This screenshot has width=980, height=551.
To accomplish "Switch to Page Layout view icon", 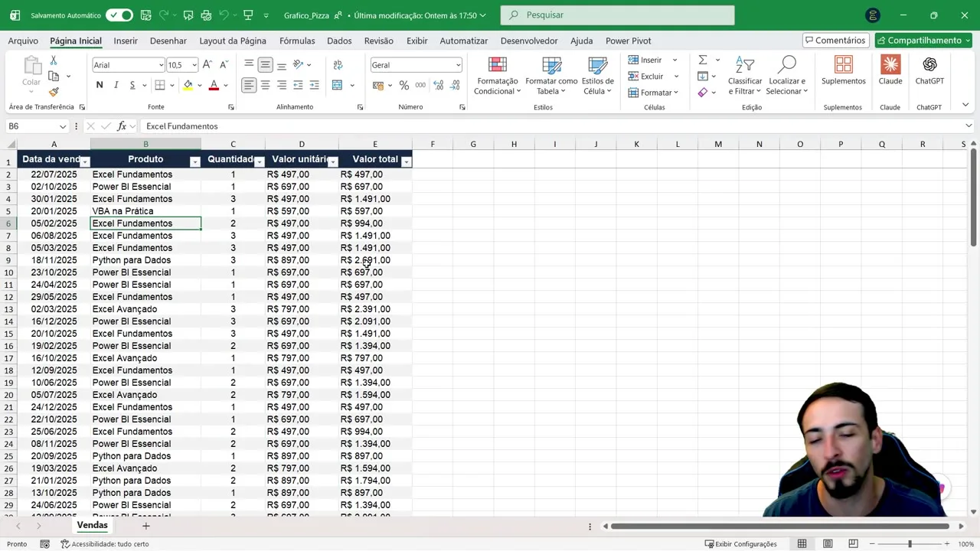I will [828, 544].
